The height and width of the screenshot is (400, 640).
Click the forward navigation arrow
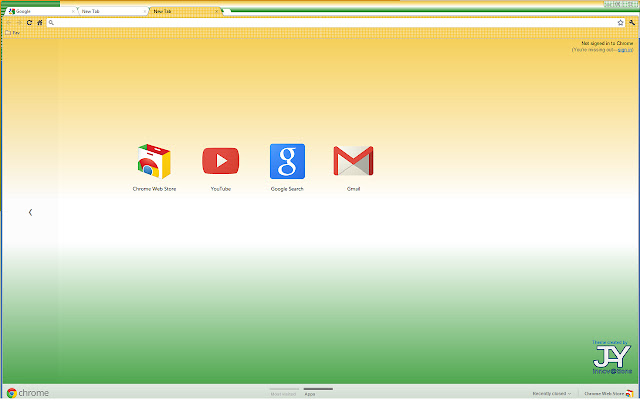click(19, 23)
